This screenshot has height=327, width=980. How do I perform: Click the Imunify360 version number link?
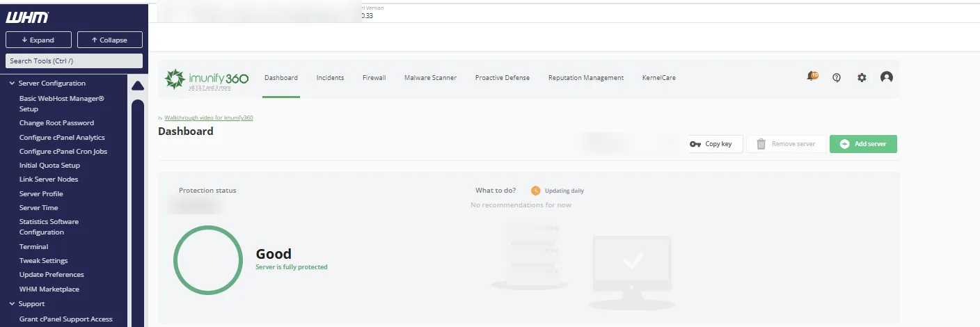tap(210, 88)
